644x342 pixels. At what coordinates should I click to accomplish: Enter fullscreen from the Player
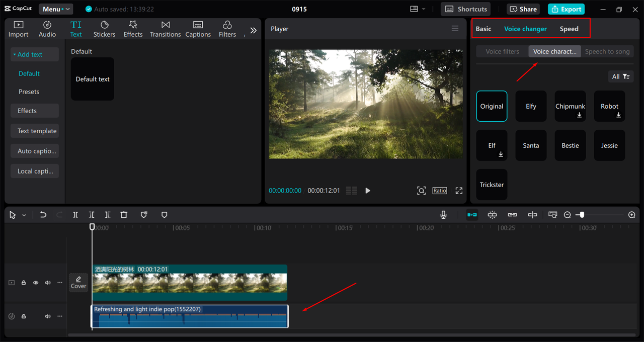[459, 191]
